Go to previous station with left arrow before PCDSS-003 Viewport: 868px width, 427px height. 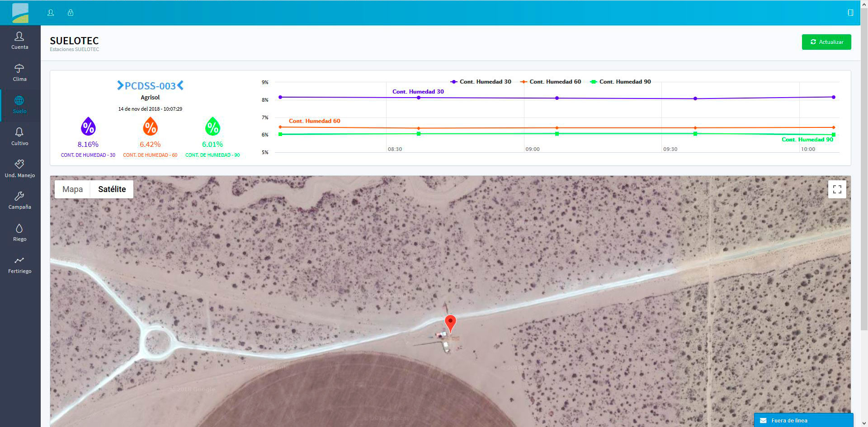coord(120,85)
